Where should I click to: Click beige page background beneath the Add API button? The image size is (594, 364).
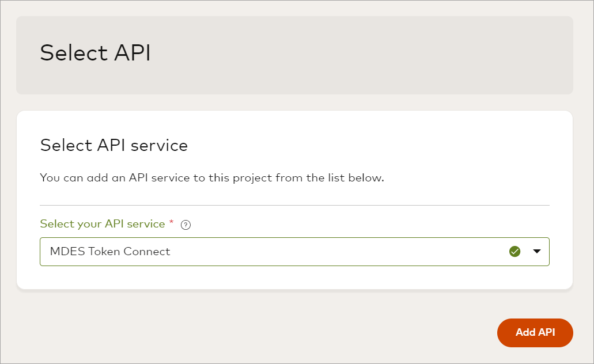[535, 356]
